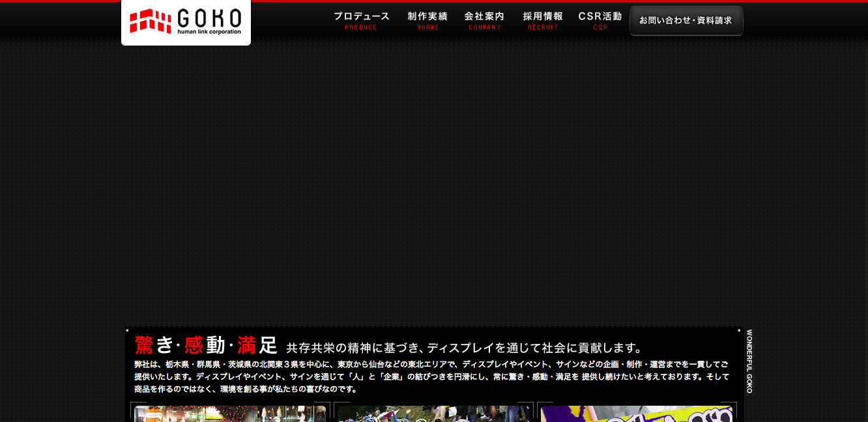Click the 共存共栄の精神に基づき tagline text
Viewport: 868px width, 422px height.
pos(464,348)
